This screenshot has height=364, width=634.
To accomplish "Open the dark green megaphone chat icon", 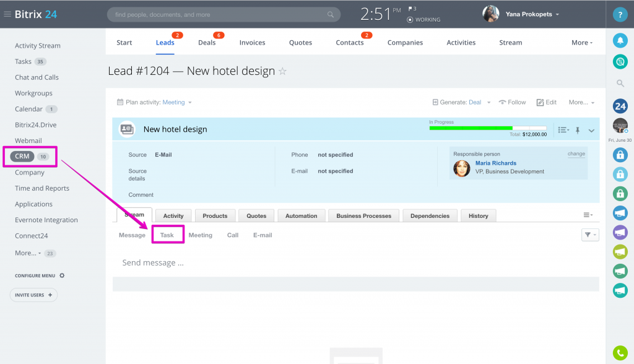I will (x=620, y=271).
